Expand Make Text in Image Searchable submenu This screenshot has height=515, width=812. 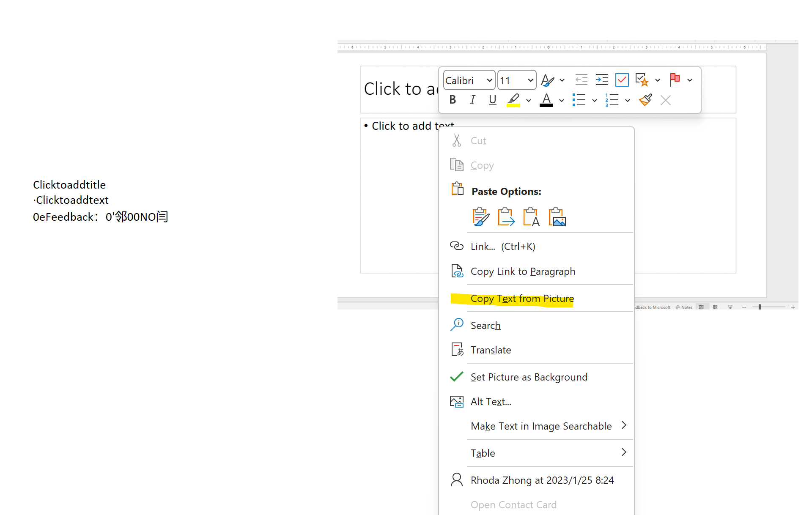click(536, 426)
